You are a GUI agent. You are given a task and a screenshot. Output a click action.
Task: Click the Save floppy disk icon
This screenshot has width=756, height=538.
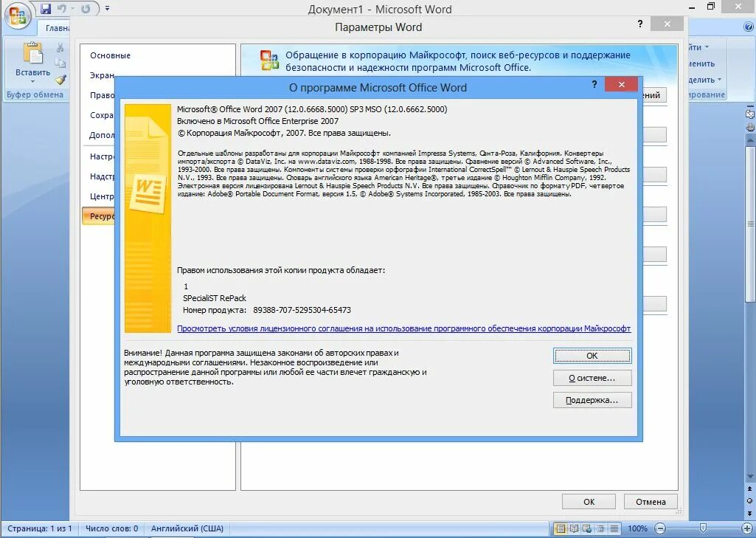point(46,8)
